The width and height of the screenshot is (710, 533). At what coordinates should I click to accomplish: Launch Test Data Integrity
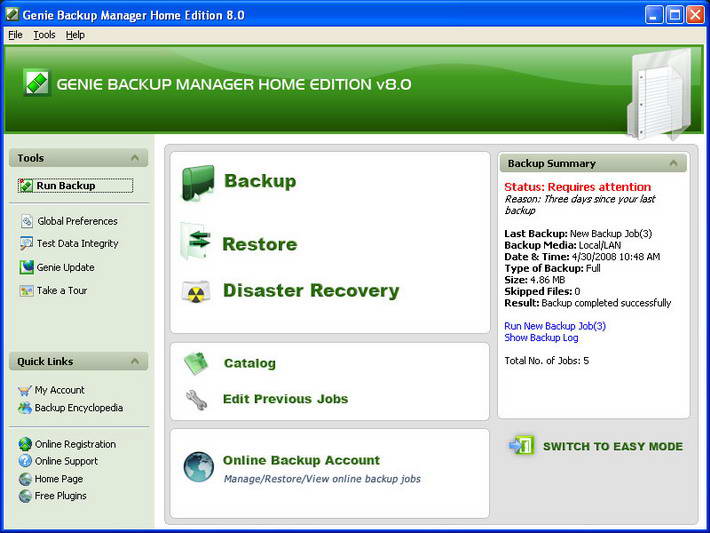coord(77,244)
